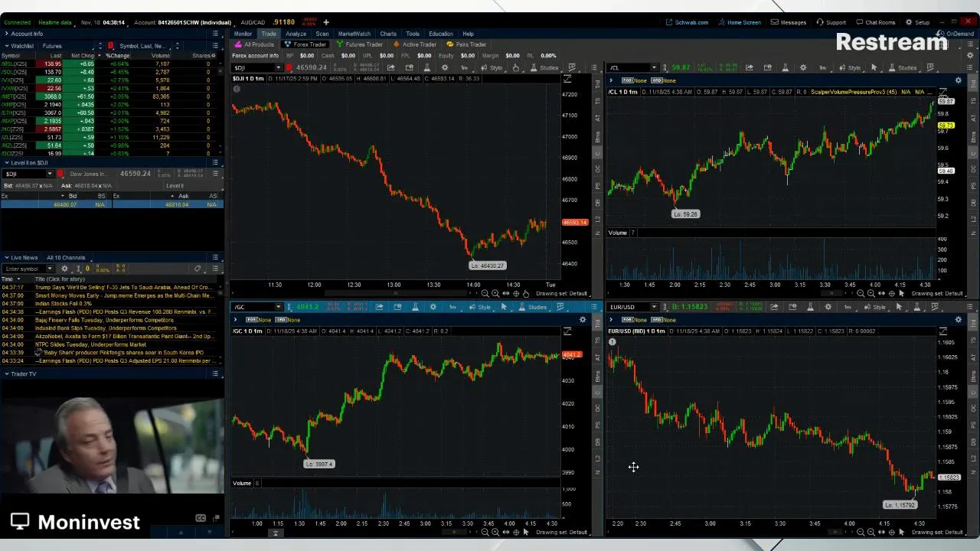
Task: Open /CL chart Style menu
Action: (x=848, y=67)
